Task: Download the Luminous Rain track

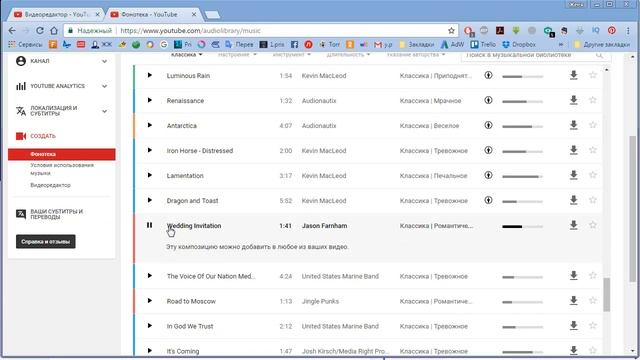Action: (x=573, y=75)
